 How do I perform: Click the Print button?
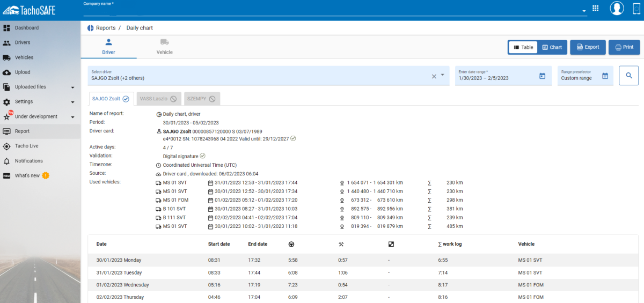(624, 47)
